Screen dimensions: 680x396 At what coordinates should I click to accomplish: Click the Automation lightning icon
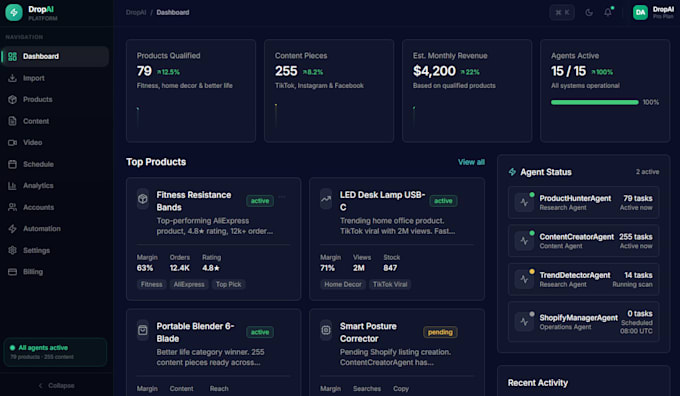pyautogui.click(x=12, y=229)
